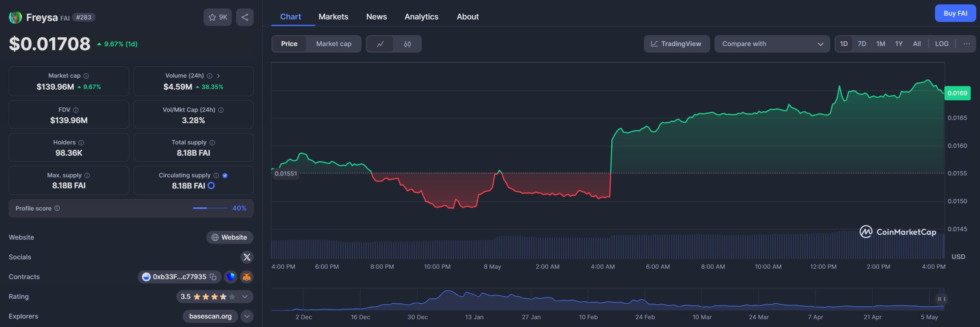The height and width of the screenshot is (327, 980).
Task: Add Freysa to watchlist via star button
Action: (217, 17)
